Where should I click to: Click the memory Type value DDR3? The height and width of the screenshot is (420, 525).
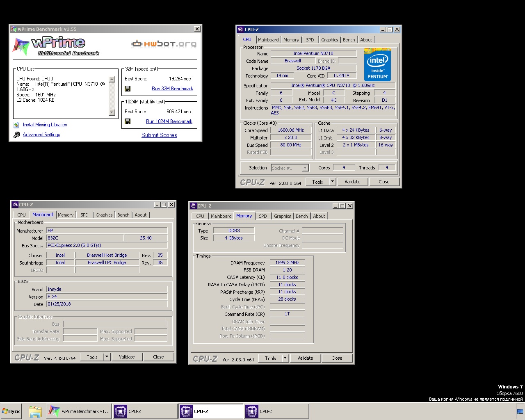click(x=234, y=231)
